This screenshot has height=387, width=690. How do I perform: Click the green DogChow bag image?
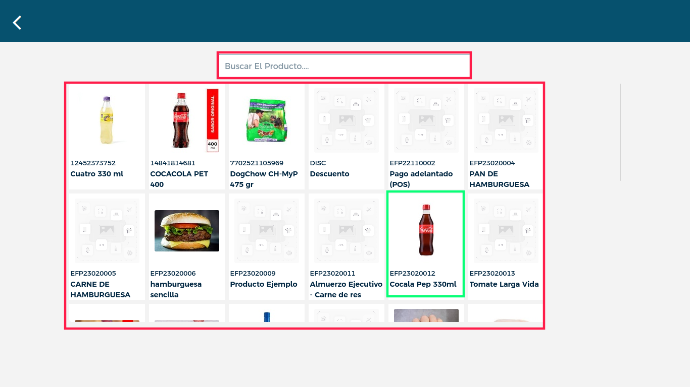click(266, 120)
